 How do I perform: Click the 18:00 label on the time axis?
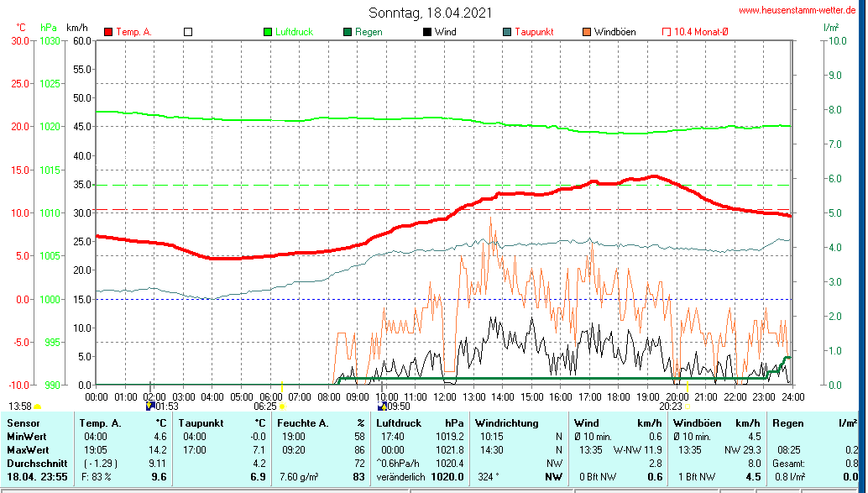point(619,397)
